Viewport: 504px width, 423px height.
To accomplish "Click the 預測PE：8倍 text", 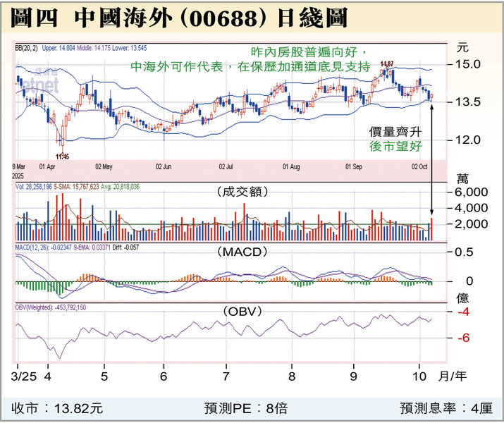I will (x=245, y=407).
